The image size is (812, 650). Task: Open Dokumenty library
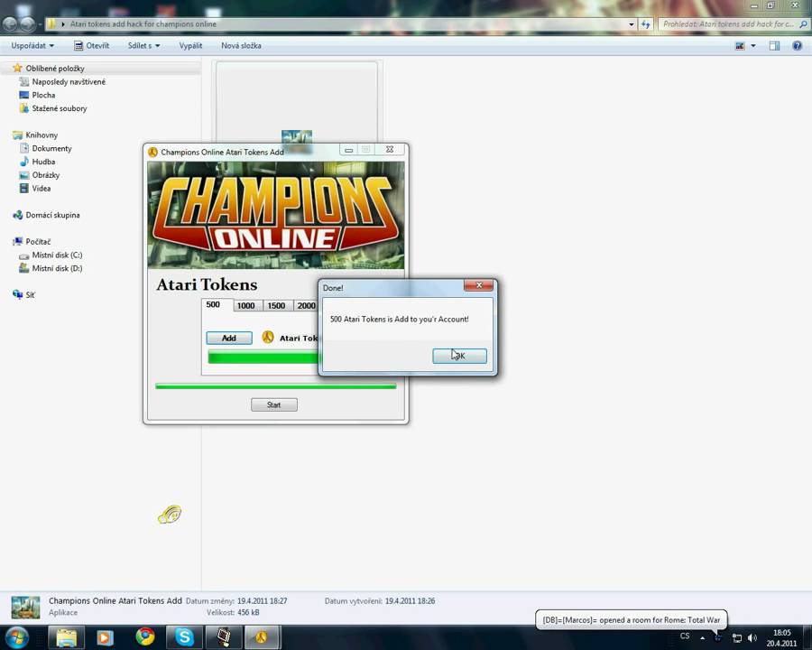51,149
